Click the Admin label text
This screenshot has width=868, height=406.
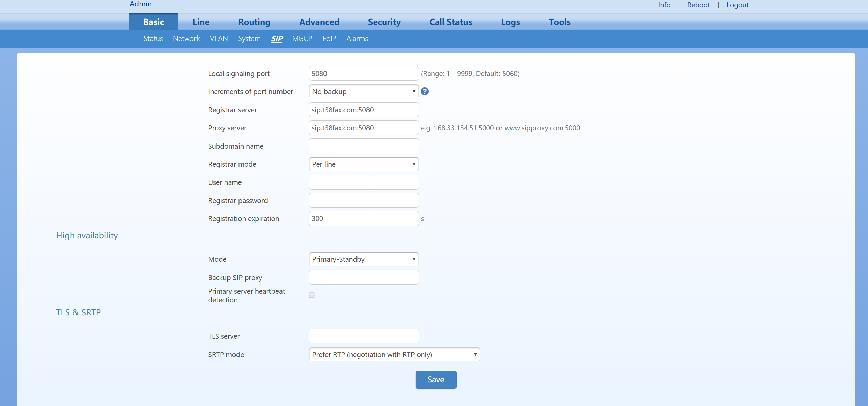click(140, 4)
